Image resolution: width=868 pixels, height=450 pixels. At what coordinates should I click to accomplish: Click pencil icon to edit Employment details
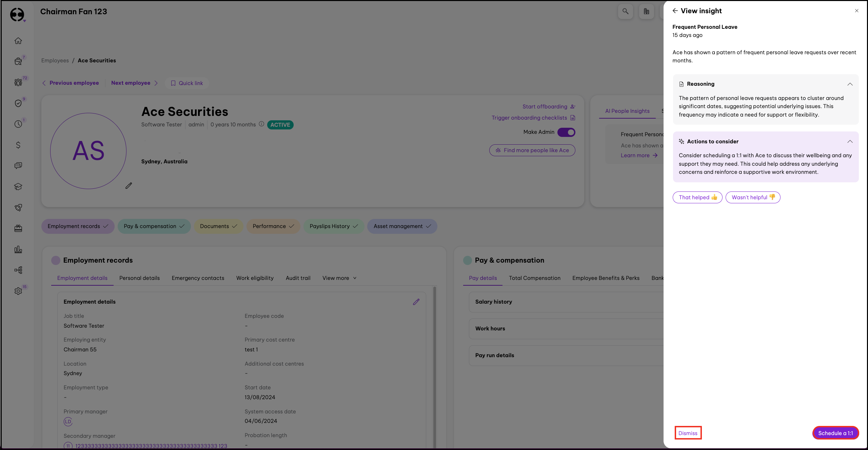416,302
